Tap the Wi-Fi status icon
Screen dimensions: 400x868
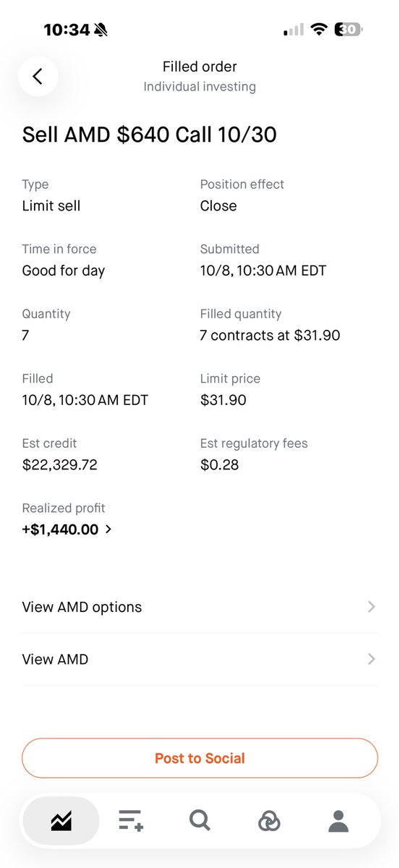point(318,30)
